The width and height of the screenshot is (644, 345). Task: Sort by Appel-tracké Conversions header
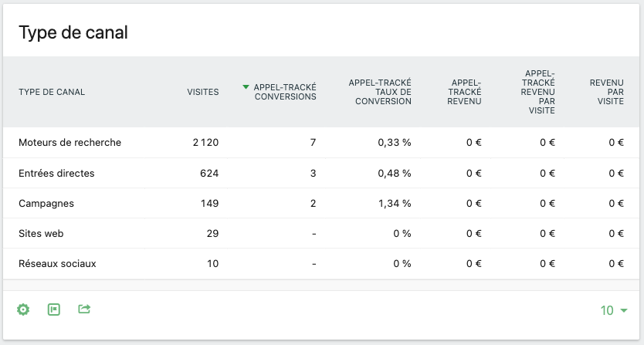point(285,92)
